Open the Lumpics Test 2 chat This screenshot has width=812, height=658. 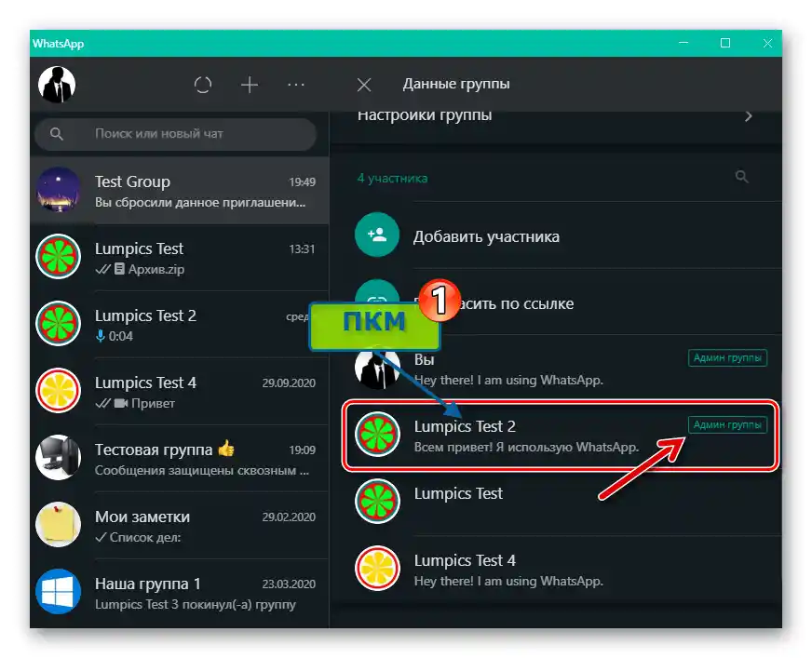[180, 325]
